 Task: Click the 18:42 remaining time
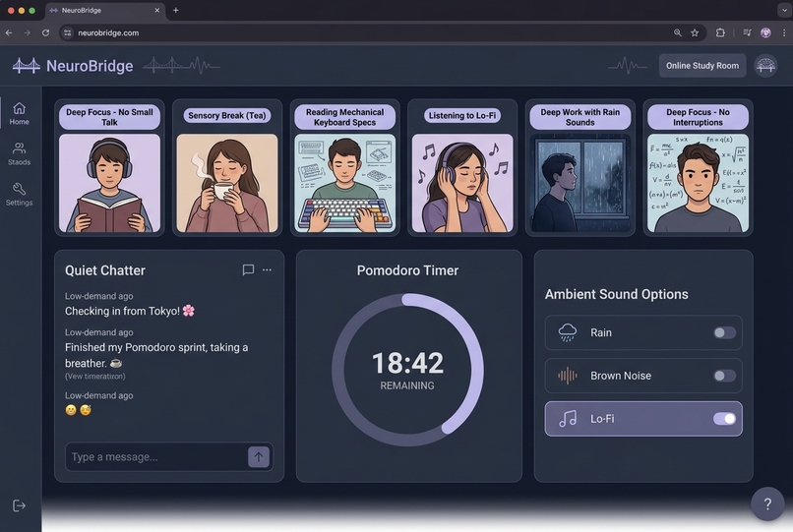tap(407, 363)
